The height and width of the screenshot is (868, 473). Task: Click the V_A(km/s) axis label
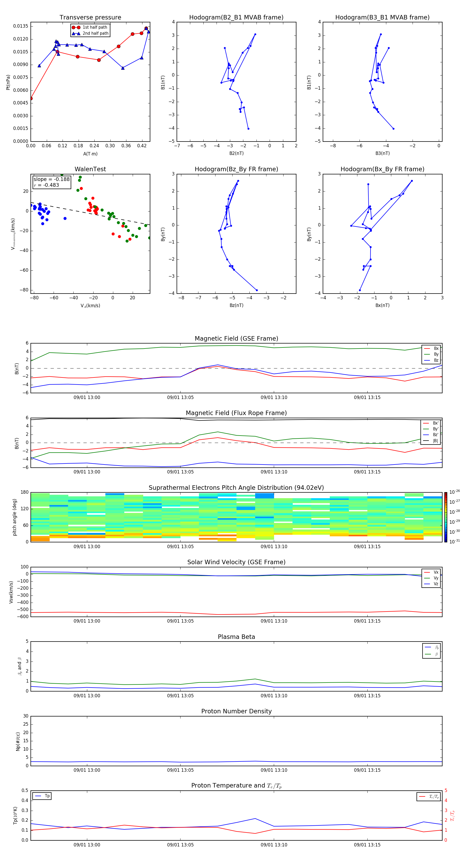point(90,306)
